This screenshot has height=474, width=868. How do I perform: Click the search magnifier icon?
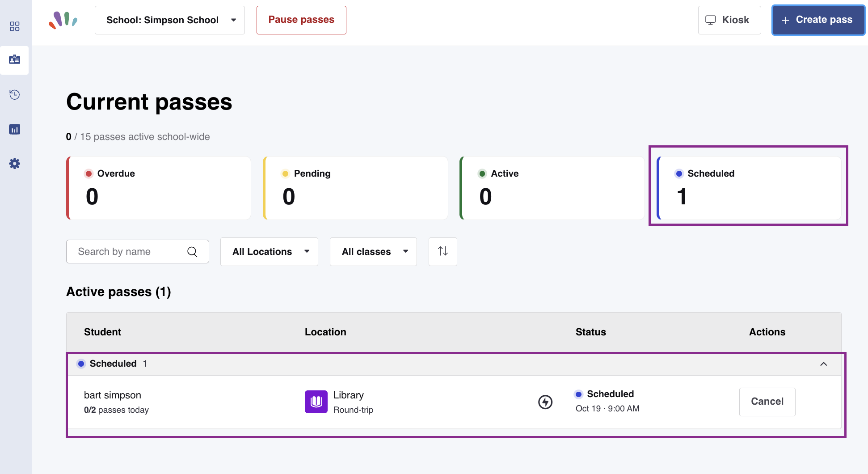point(192,252)
